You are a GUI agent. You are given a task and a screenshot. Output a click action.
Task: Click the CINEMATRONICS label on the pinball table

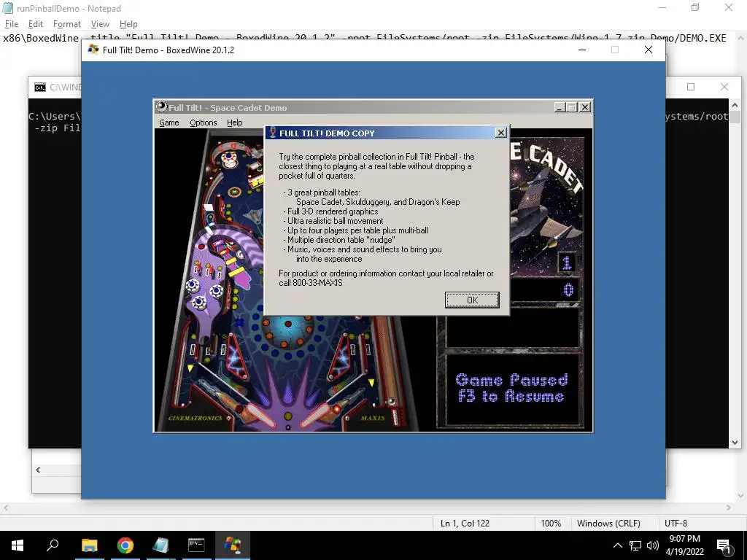coord(196,418)
